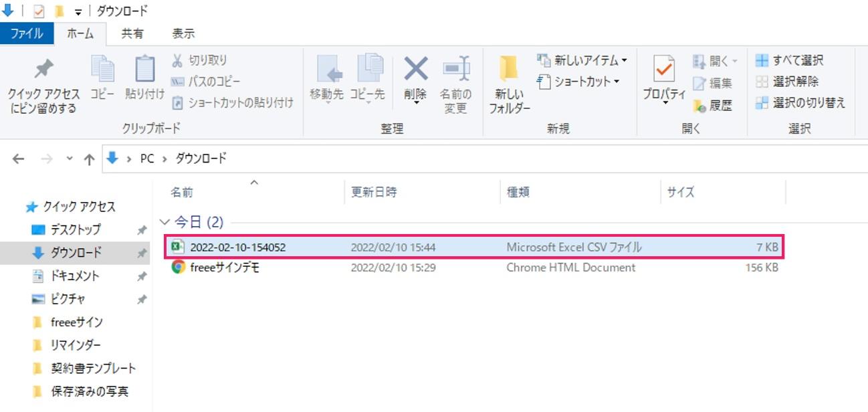Screen dimensions: 868x412
Task: Click Select all (すべて選択)
Action: pyautogui.click(x=790, y=60)
